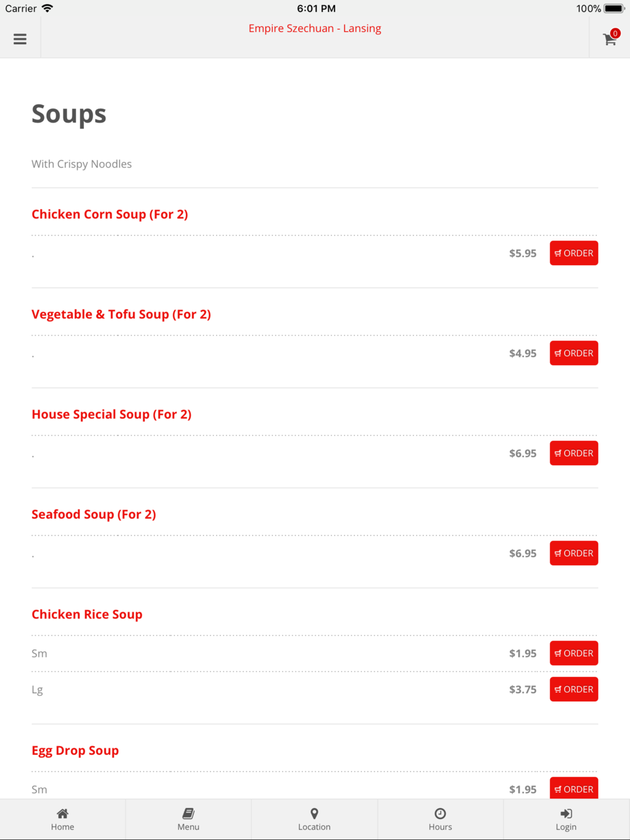Order large Chicken Rice Soup for $3.75

pos(574,690)
